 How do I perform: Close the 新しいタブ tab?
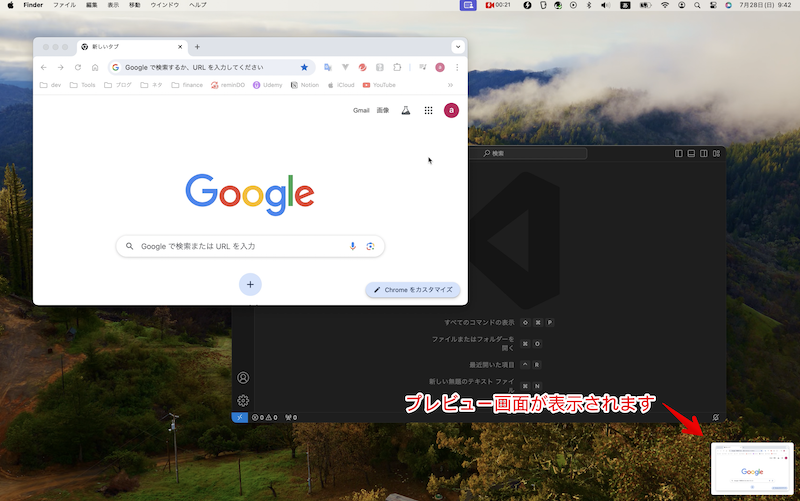180,47
